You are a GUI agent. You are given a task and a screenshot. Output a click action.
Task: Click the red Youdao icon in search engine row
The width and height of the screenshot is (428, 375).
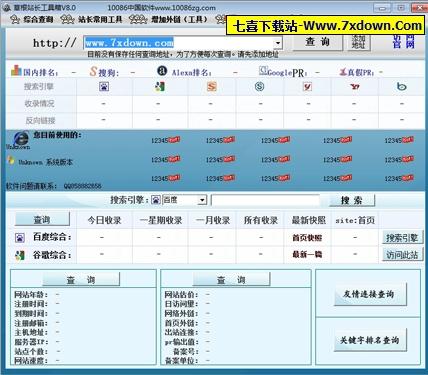coord(307,87)
